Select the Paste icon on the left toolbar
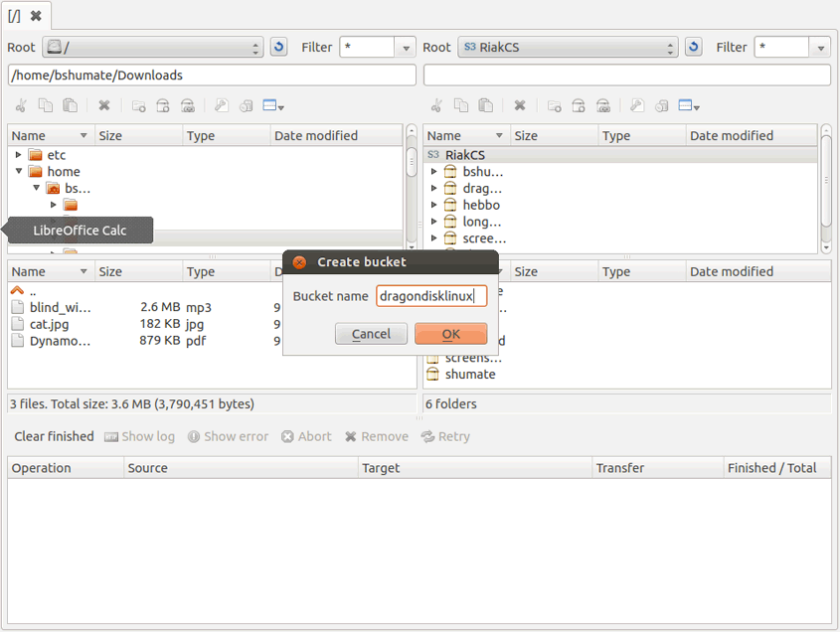 pos(70,105)
